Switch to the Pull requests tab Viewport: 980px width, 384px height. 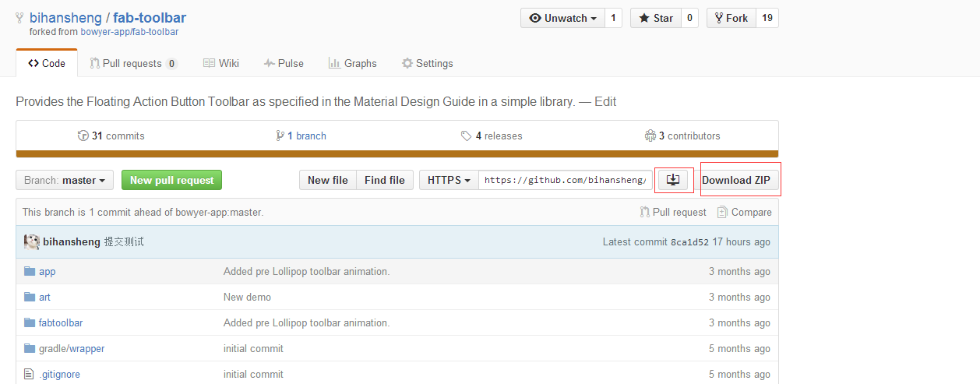click(x=133, y=63)
